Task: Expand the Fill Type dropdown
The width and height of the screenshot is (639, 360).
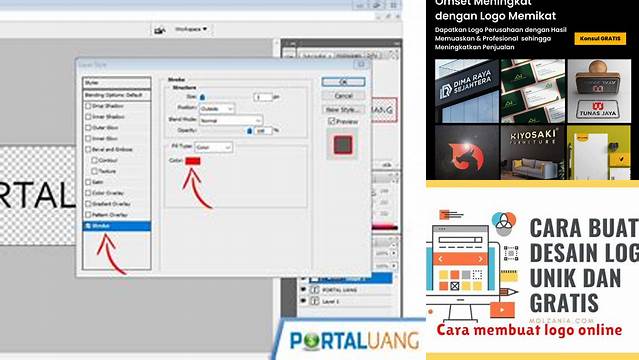Action: (214, 147)
